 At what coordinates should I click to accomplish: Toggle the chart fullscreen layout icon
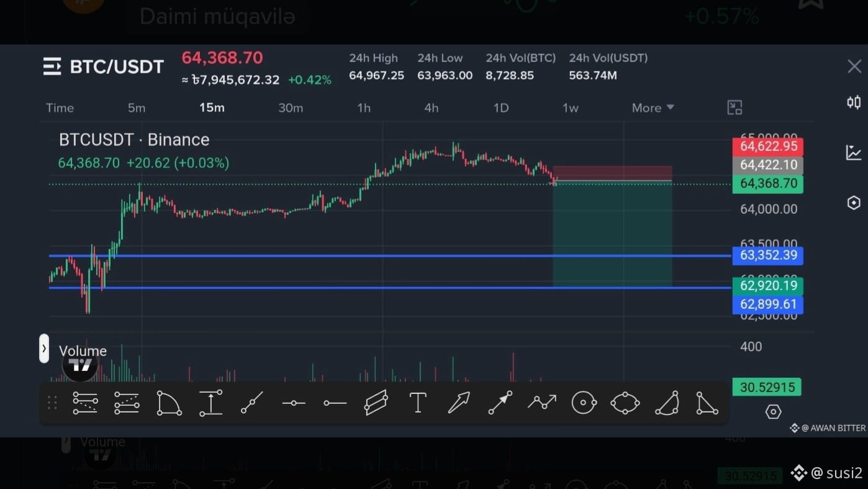[x=735, y=107]
